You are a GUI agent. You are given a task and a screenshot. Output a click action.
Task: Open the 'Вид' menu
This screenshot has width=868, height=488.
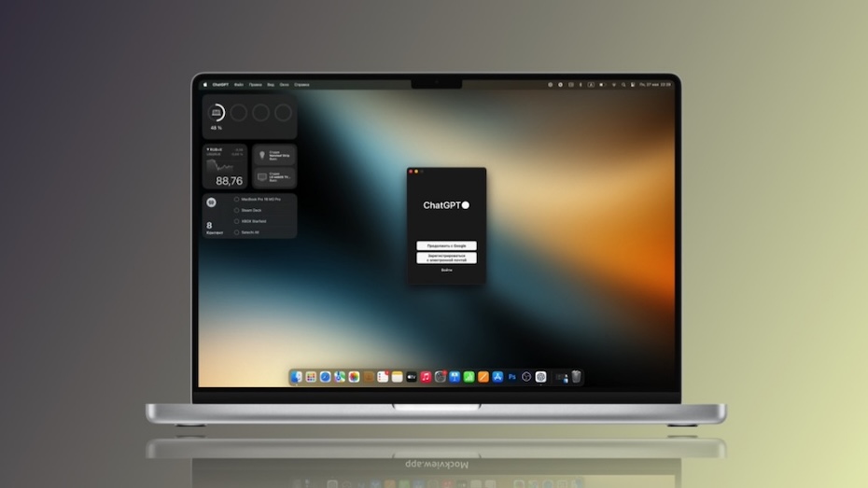tap(271, 85)
